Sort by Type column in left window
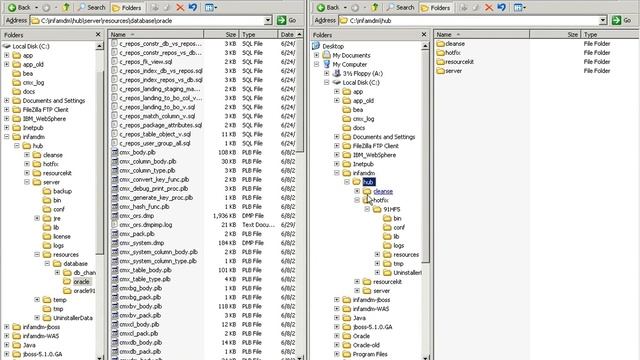This screenshot has height=360, width=640. [x=258, y=35]
